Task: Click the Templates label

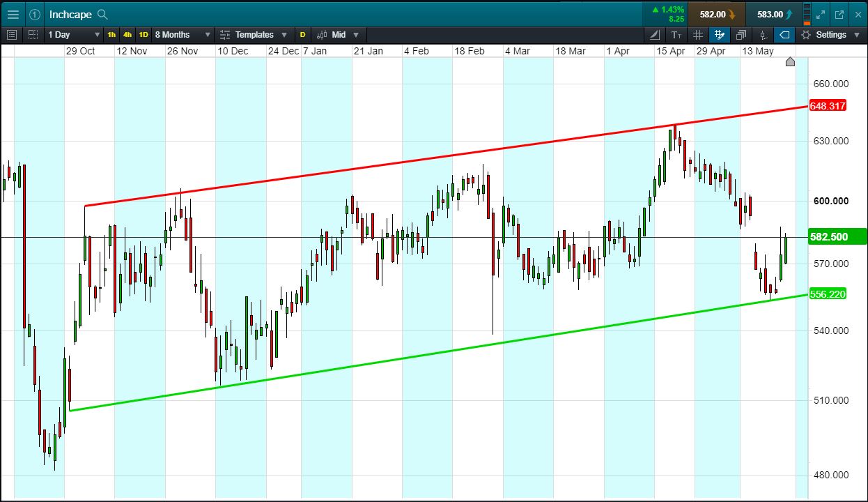Action: coord(254,35)
